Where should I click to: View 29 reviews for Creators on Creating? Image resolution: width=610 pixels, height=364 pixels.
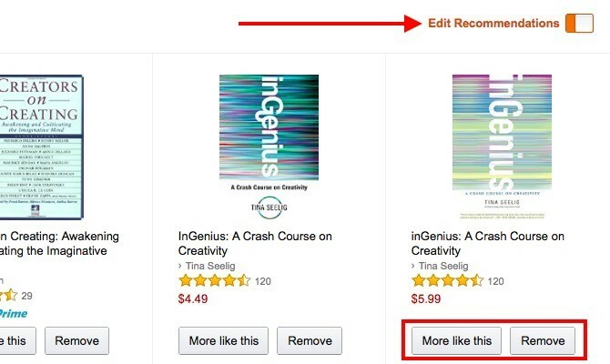(26, 296)
